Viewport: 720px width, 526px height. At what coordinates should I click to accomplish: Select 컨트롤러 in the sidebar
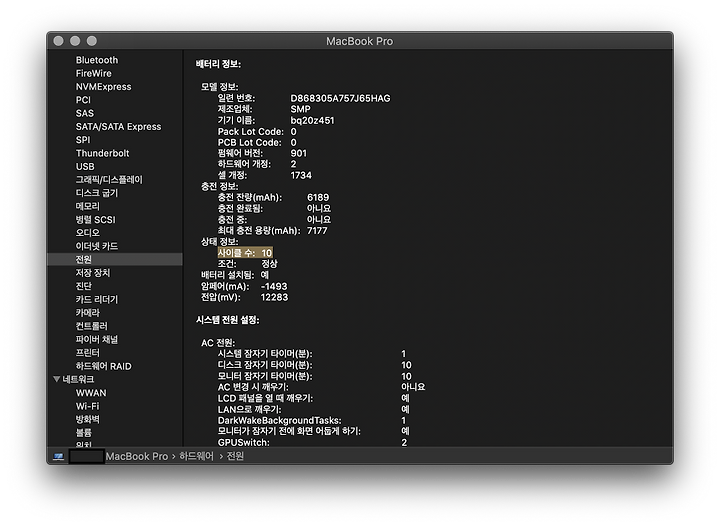(91, 326)
